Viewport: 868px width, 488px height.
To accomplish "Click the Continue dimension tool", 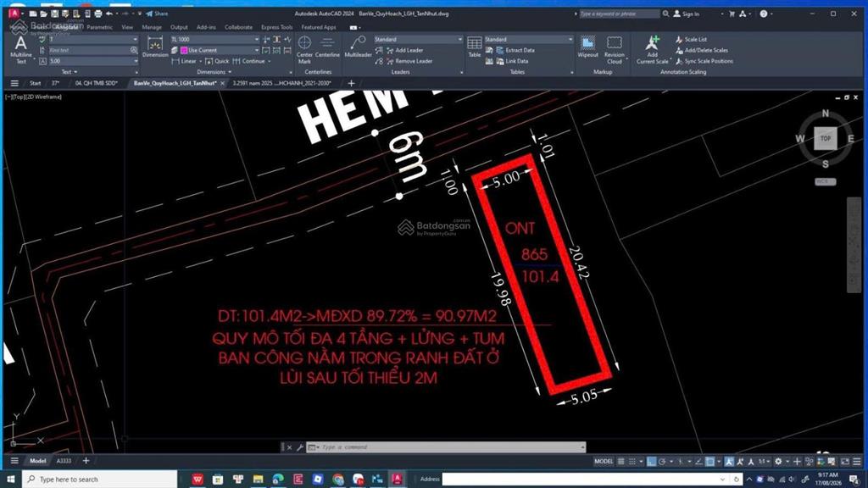I will click(249, 61).
